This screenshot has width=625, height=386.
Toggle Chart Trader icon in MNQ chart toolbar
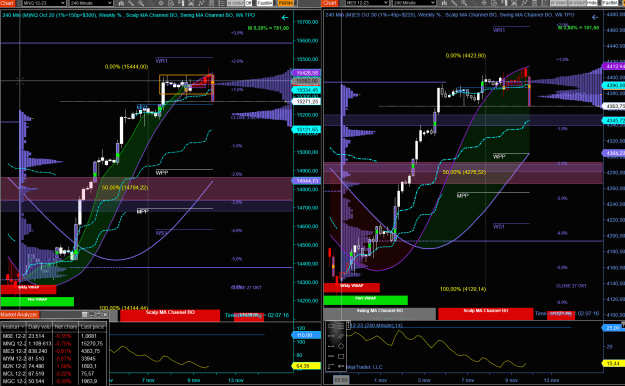click(181, 3)
